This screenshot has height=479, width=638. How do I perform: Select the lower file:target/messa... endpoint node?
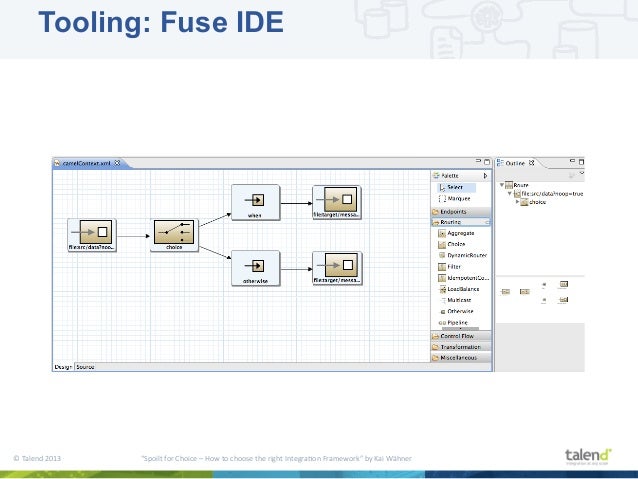[x=337, y=268]
